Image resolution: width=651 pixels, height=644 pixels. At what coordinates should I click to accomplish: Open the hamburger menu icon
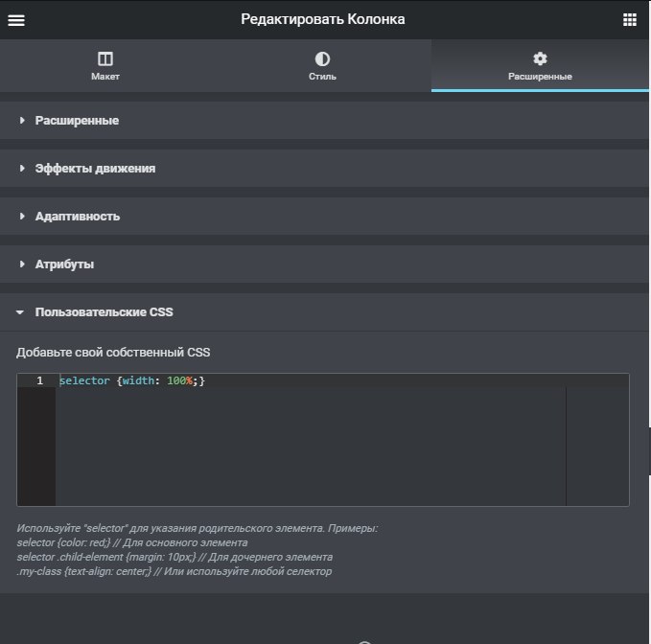click(16, 20)
